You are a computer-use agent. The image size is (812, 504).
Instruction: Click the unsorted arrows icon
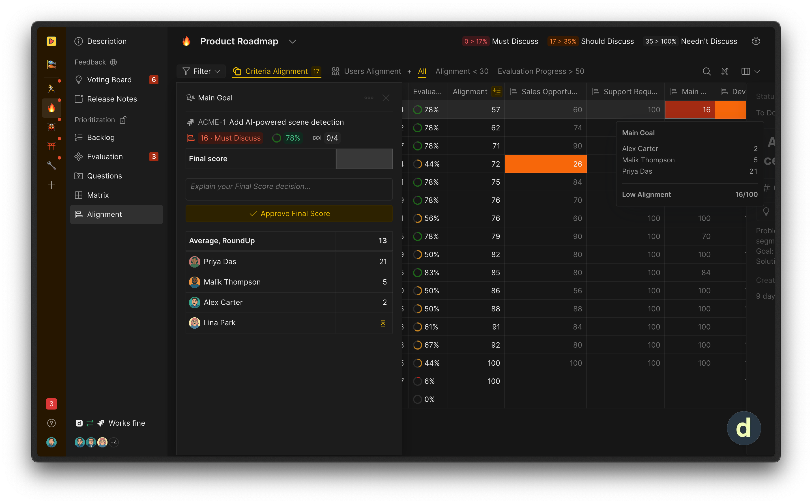[x=725, y=71]
